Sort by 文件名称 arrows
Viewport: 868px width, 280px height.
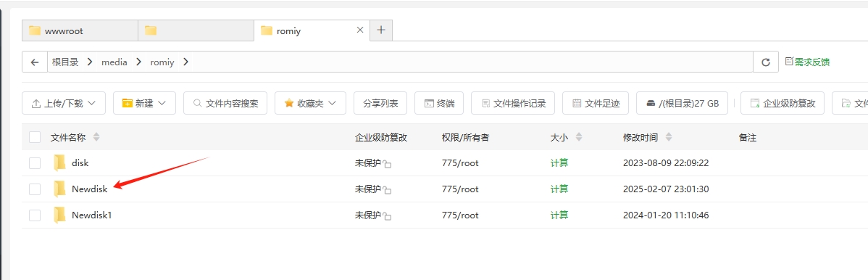click(96, 137)
